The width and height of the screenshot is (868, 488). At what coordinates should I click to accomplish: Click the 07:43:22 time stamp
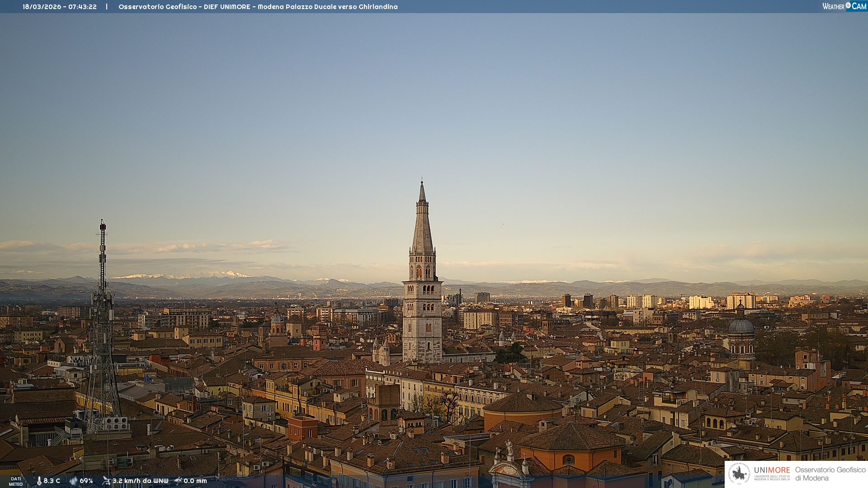pos(82,7)
